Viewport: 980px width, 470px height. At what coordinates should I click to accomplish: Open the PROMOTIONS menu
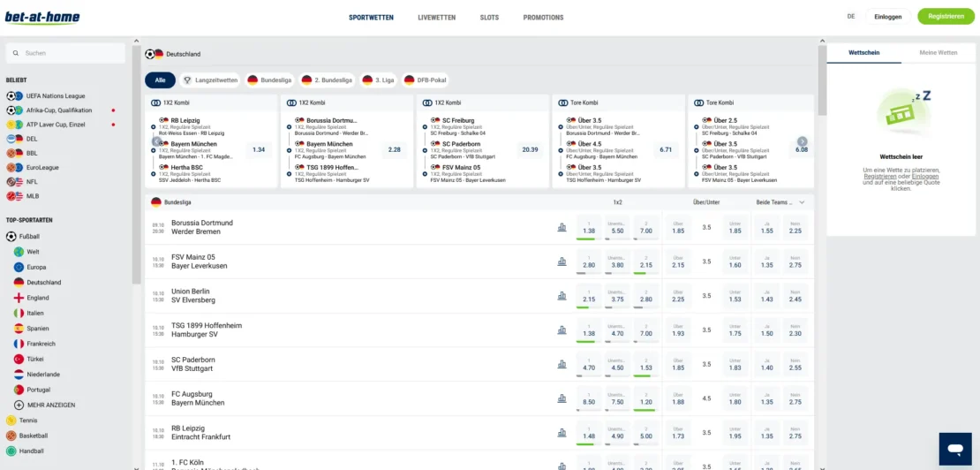(x=543, y=18)
